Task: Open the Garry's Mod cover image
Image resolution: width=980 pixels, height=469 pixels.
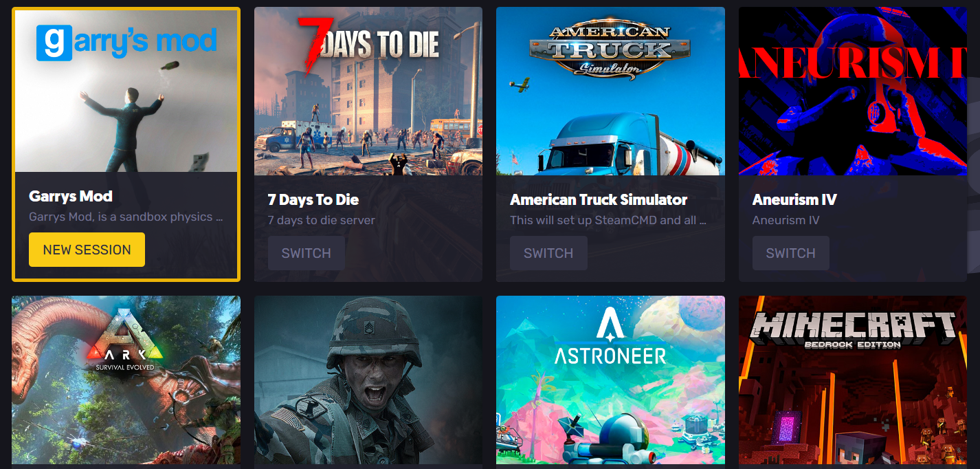Action: pyautogui.click(x=126, y=91)
